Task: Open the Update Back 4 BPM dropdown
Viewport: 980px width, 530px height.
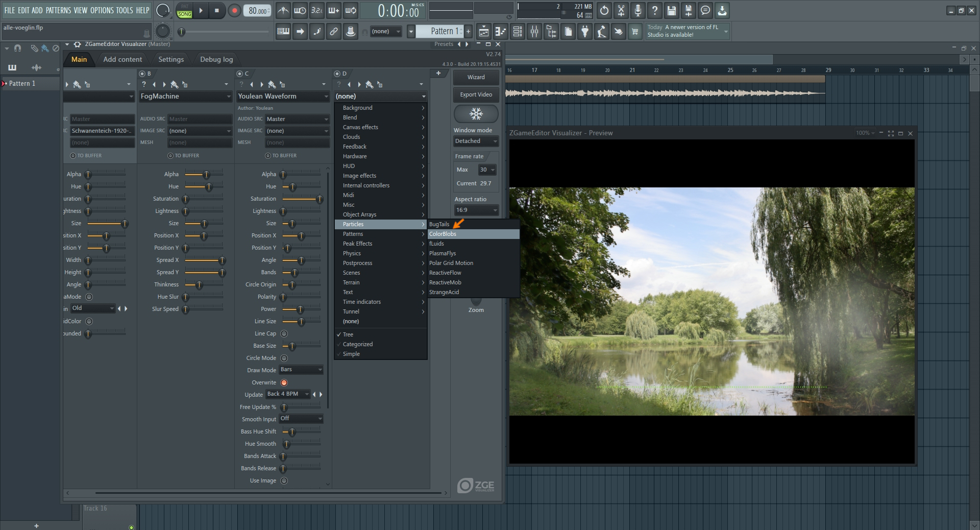Action: tap(288, 394)
